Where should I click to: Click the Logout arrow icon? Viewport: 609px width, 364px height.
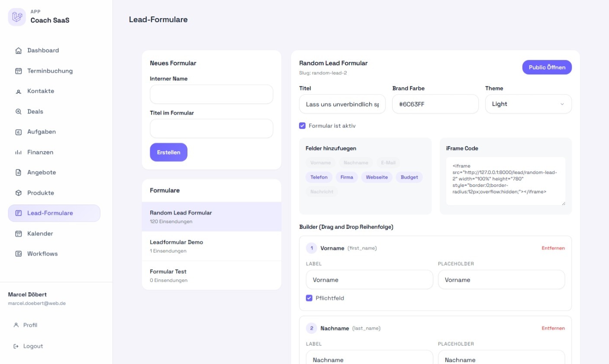pos(16,346)
